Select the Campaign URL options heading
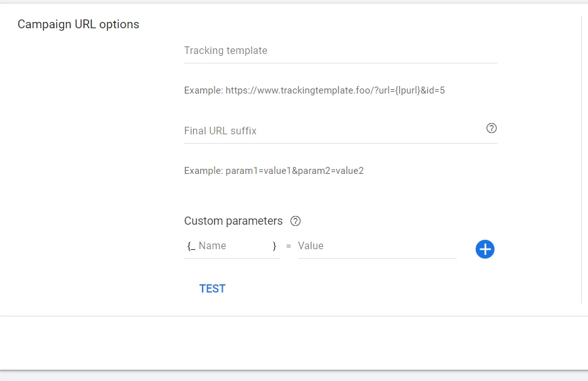This screenshot has height=381, width=588. tap(78, 24)
